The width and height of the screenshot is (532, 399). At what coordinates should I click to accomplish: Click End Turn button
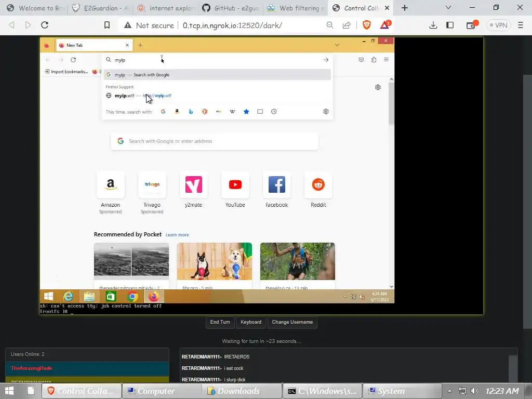click(x=220, y=322)
